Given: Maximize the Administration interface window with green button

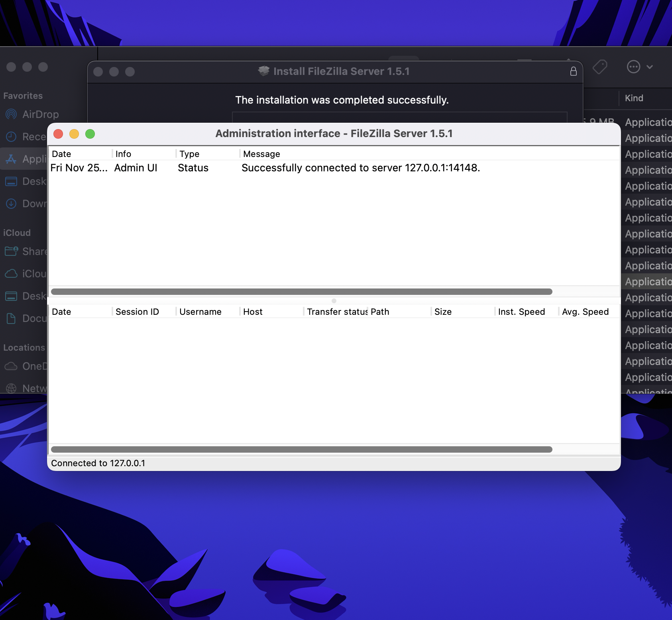Looking at the screenshot, I should [90, 134].
